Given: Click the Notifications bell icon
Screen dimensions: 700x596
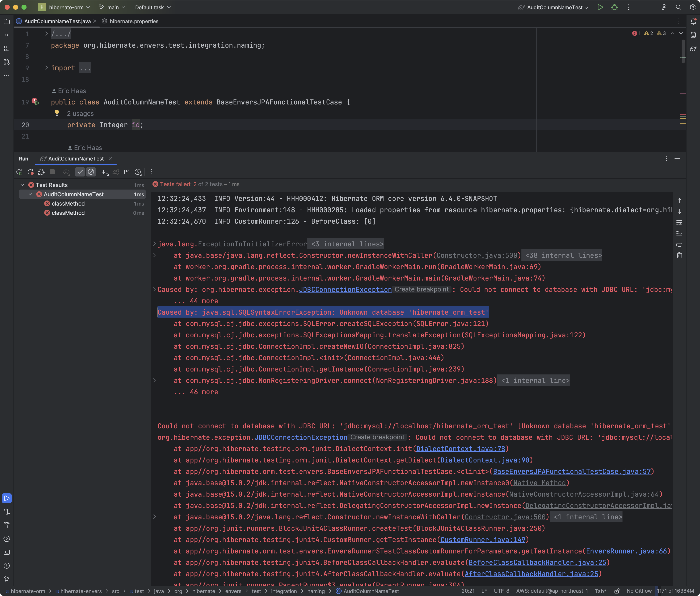Looking at the screenshot, I should click(693, 21).
